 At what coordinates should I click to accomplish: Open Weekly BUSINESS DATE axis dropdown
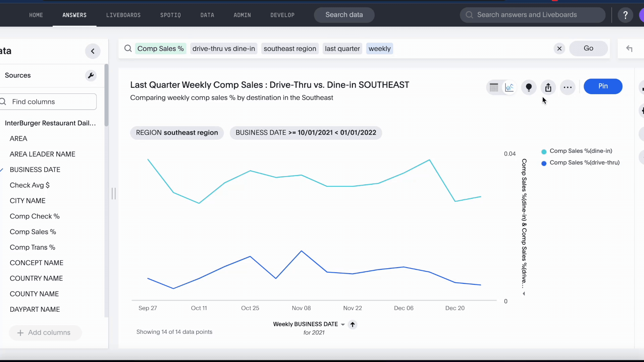click(343, 324)
